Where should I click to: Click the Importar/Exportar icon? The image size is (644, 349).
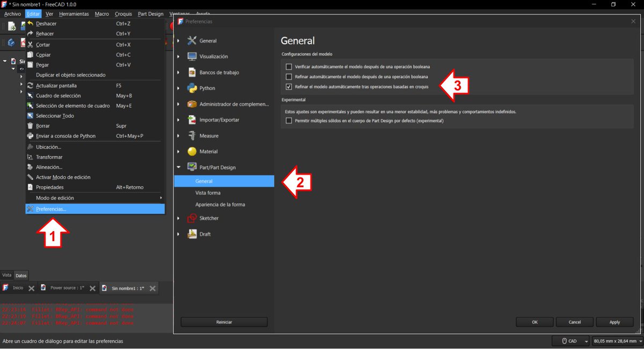pyautogui.click(x=192, y=120)
